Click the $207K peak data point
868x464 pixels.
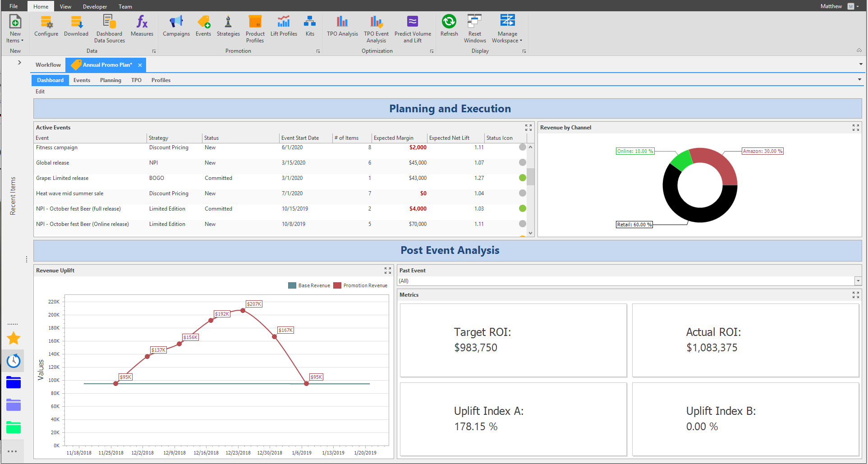243,310
